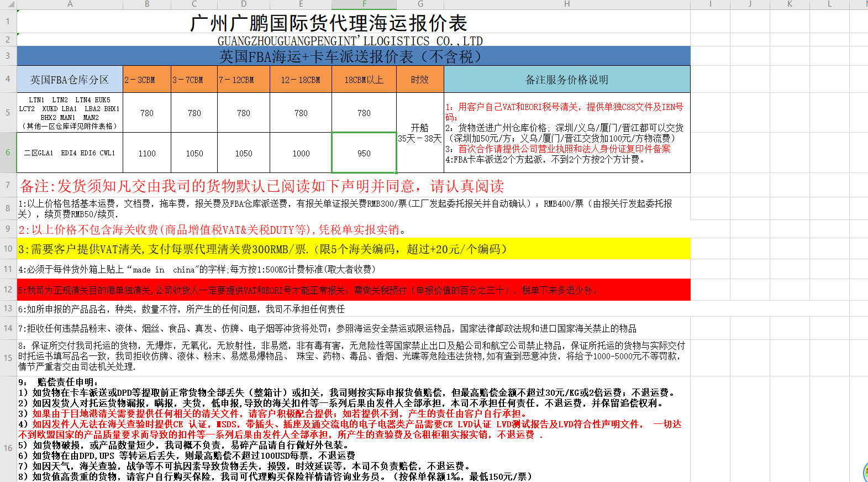Select the Select All corner box
Viewport: 868px width, 482px height.
coord(8,4)
